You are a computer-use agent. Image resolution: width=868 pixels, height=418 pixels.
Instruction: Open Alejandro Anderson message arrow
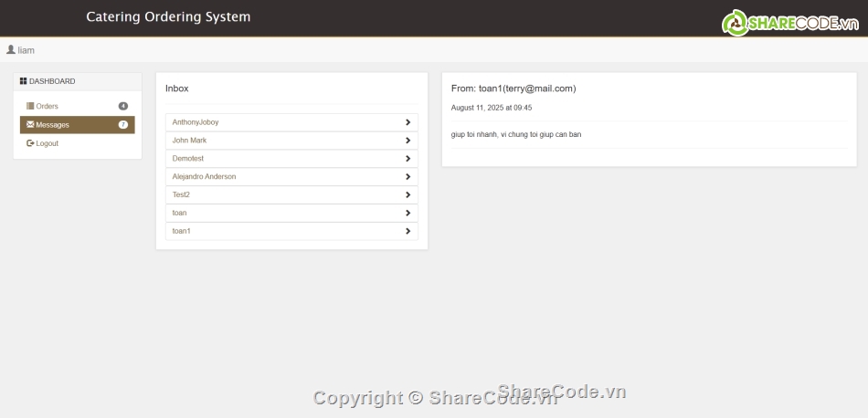[408, 177]
